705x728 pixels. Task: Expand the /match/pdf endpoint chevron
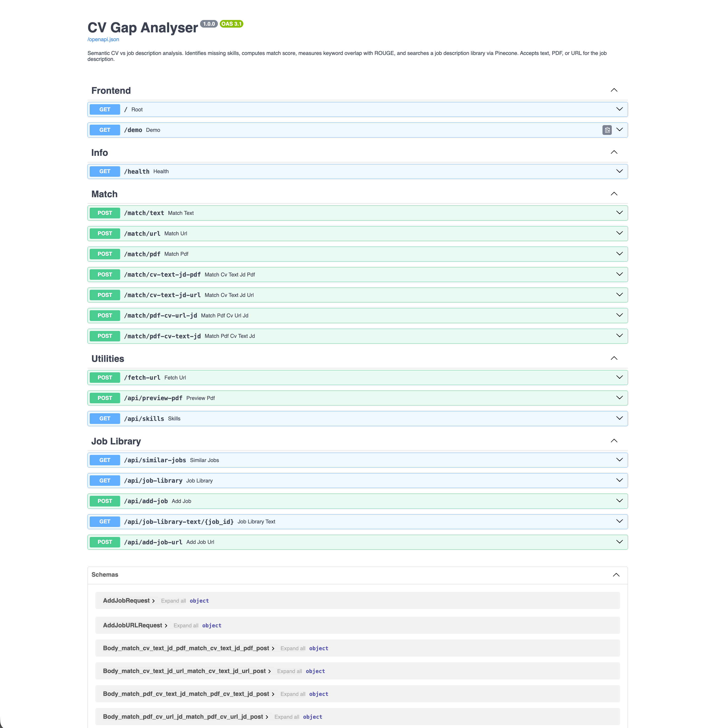pos(619,254)
